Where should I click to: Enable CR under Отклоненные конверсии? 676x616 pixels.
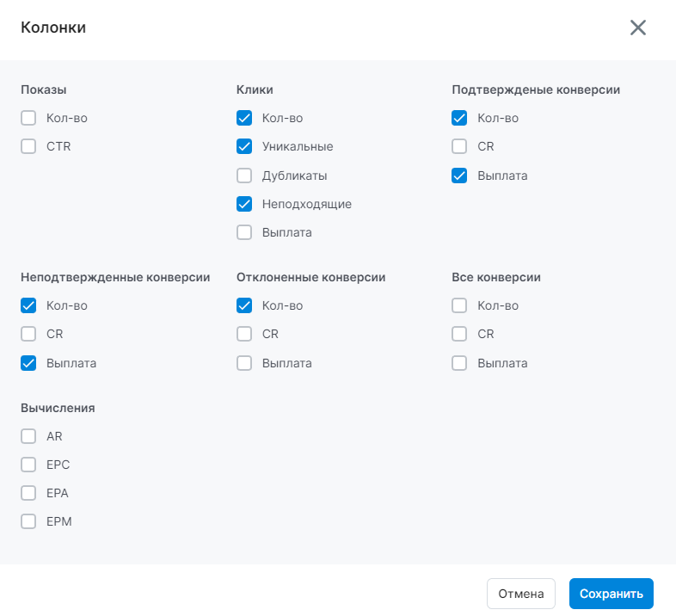244,334
